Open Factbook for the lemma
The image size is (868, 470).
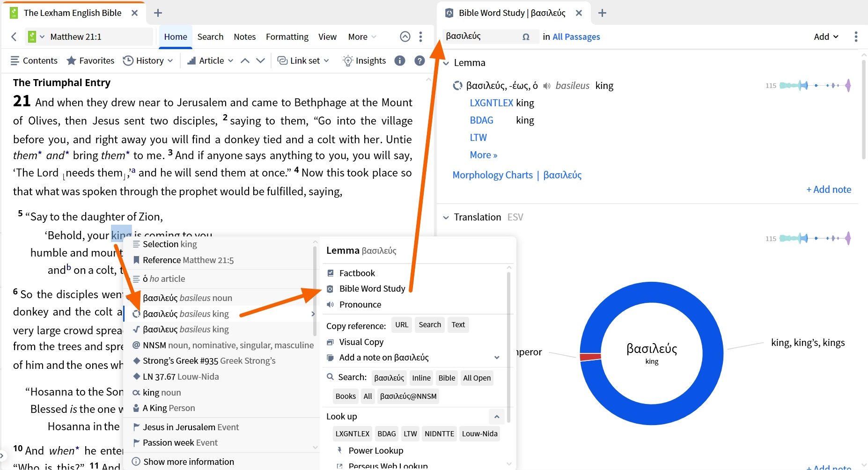357,273
